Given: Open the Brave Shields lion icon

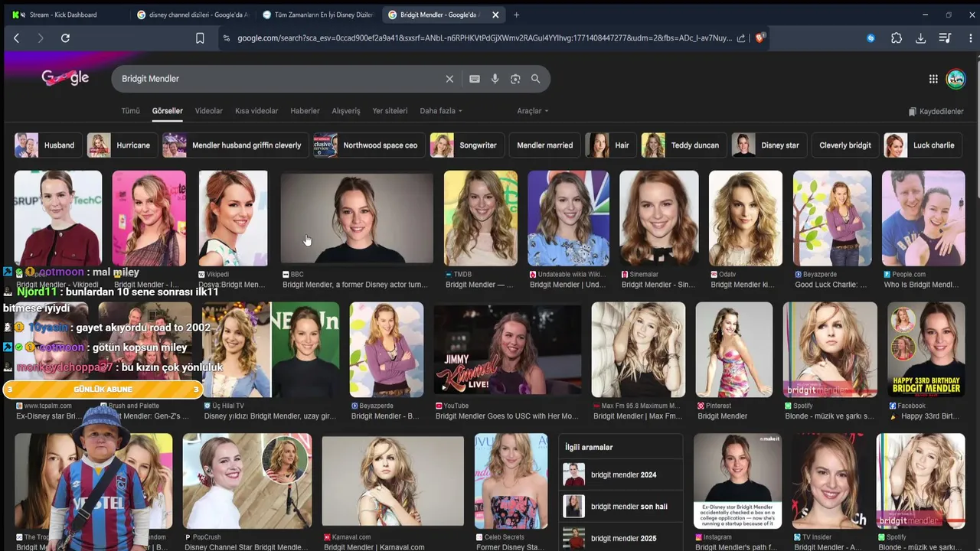Looking at the screenshot, I should click(760, 37).
